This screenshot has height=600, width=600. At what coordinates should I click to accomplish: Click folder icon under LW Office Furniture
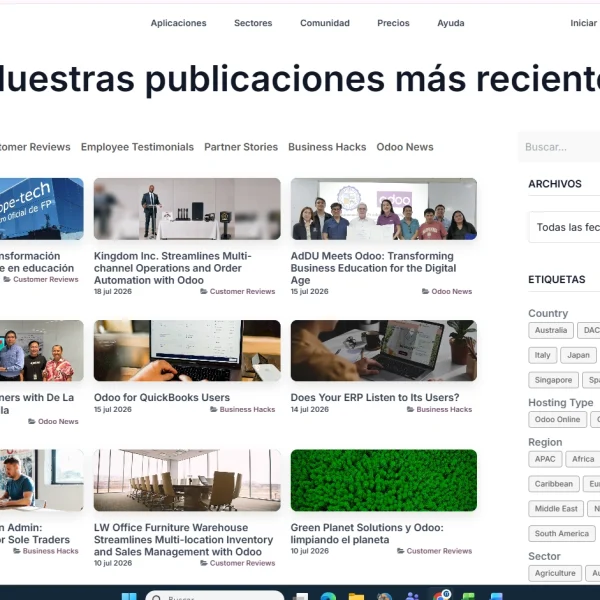point(204,563)
